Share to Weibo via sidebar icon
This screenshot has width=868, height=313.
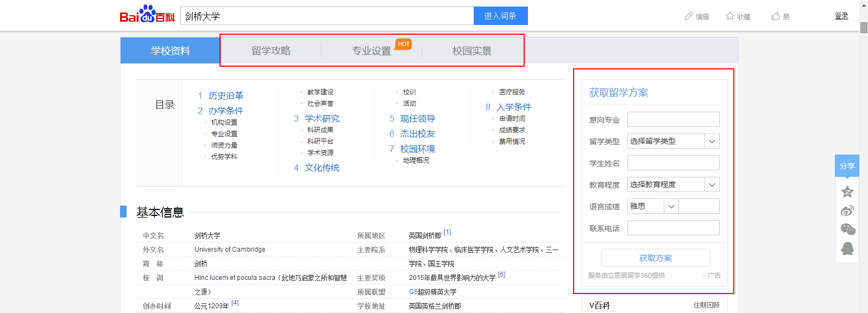tap(847, 210)
